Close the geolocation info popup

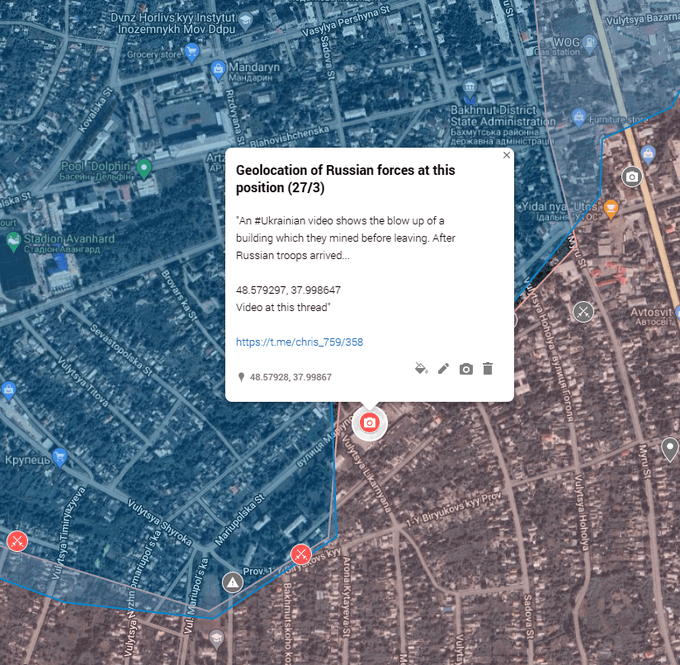tap(506, 155)
